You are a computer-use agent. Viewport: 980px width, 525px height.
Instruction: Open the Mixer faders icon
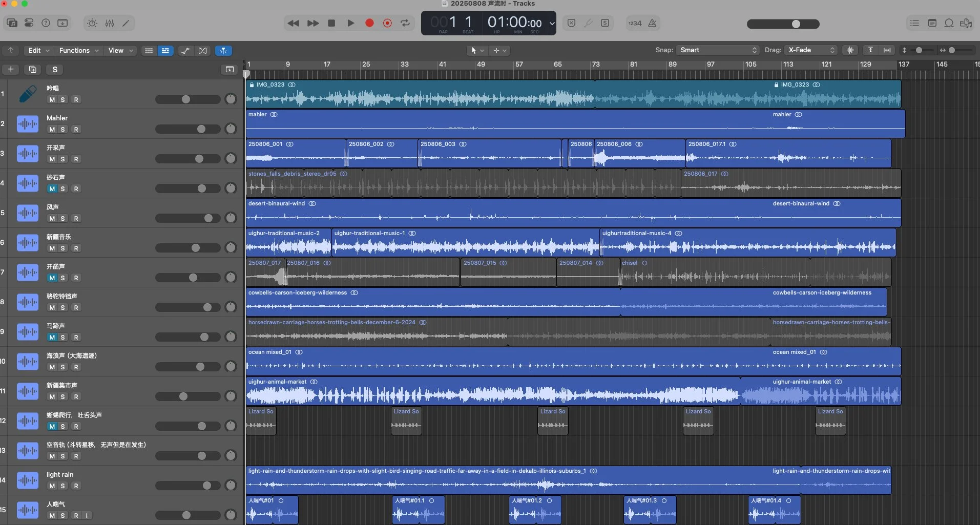coord(109,23)
